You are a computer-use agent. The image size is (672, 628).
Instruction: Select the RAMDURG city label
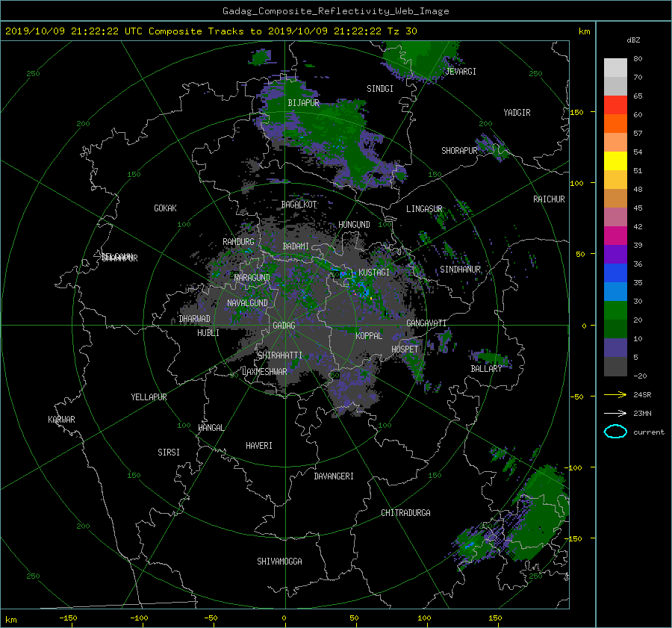tap(238, 242)
